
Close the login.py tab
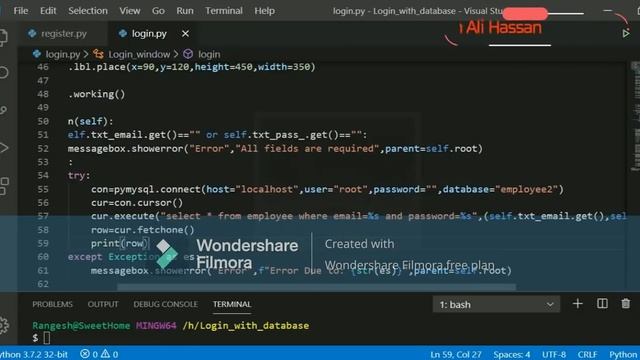coord(185,33)
